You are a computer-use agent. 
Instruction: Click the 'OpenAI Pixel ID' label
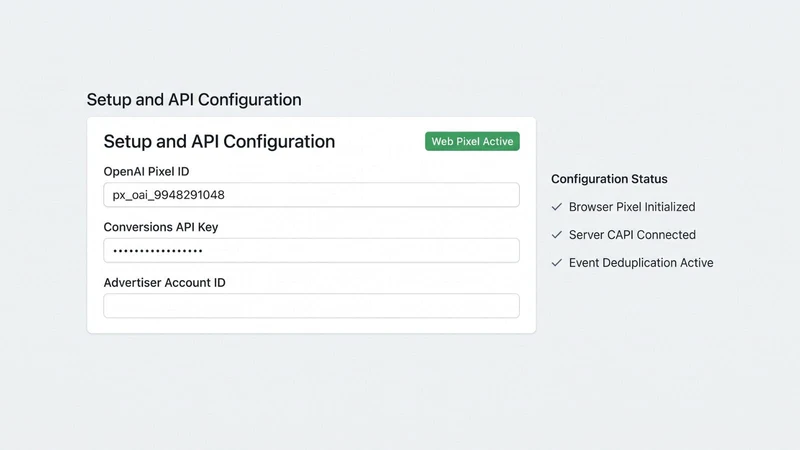coord(146,171)
